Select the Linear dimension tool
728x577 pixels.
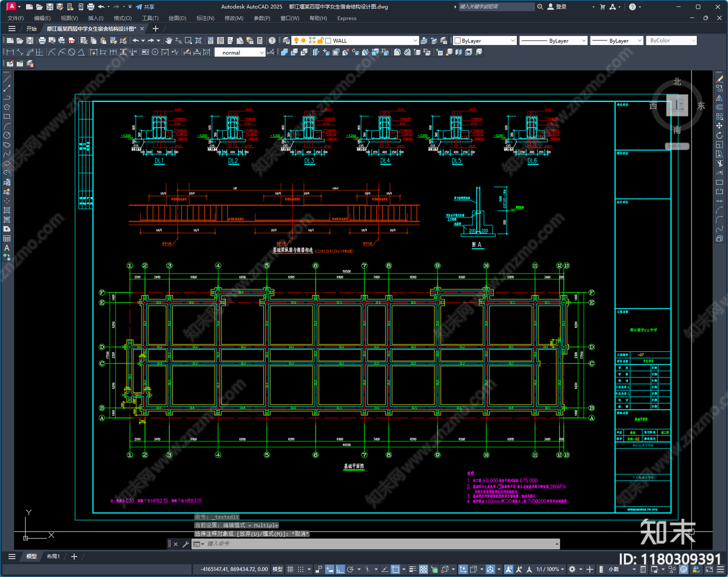click(10, 52)
